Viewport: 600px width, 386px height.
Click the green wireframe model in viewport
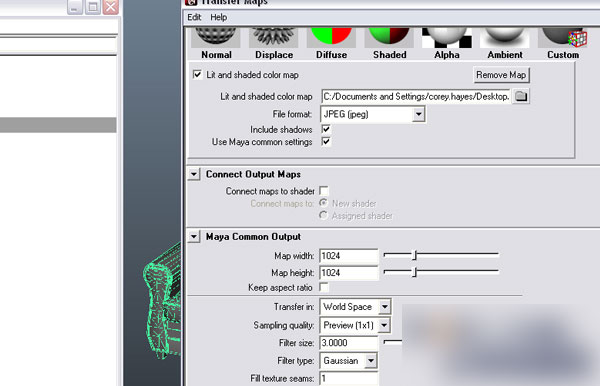point(162,302)
